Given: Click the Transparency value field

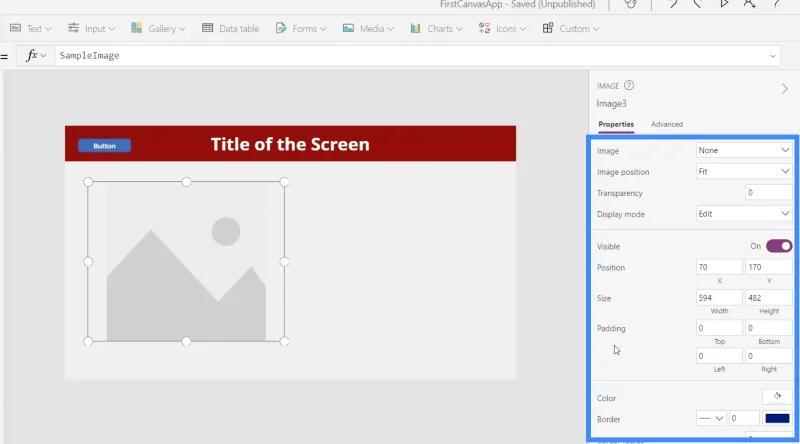Looking at the screenshot, I should tap(768, 192).
